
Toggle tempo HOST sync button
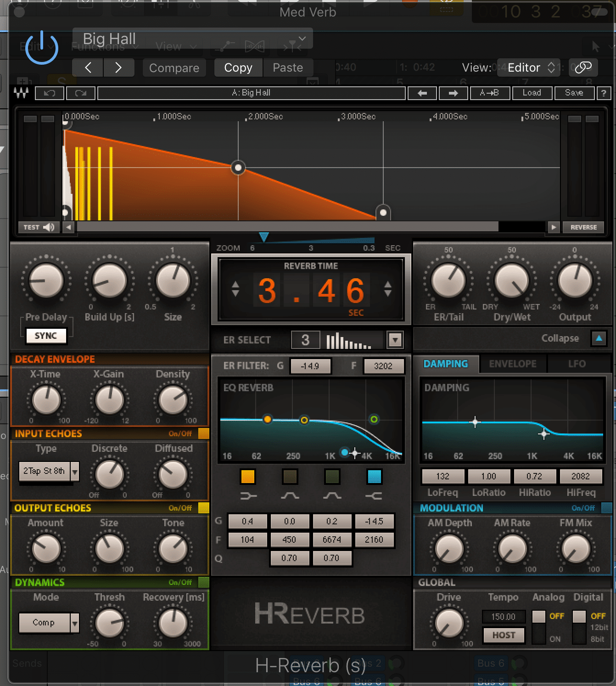click(504, 635)
